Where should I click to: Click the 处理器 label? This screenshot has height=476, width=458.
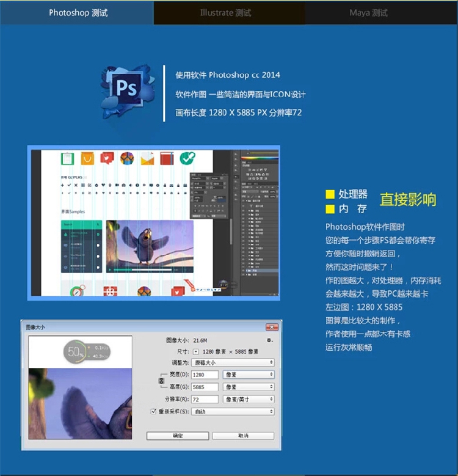353,194
